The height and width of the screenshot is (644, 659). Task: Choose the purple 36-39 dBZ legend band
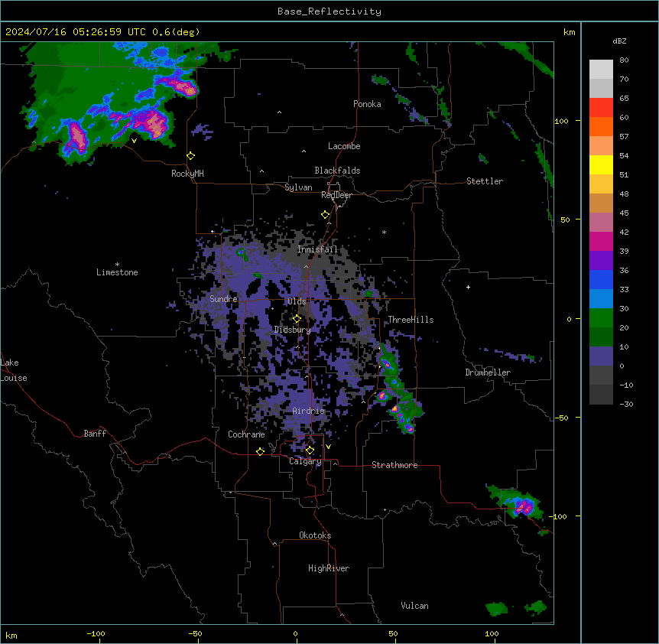[601, 261]
